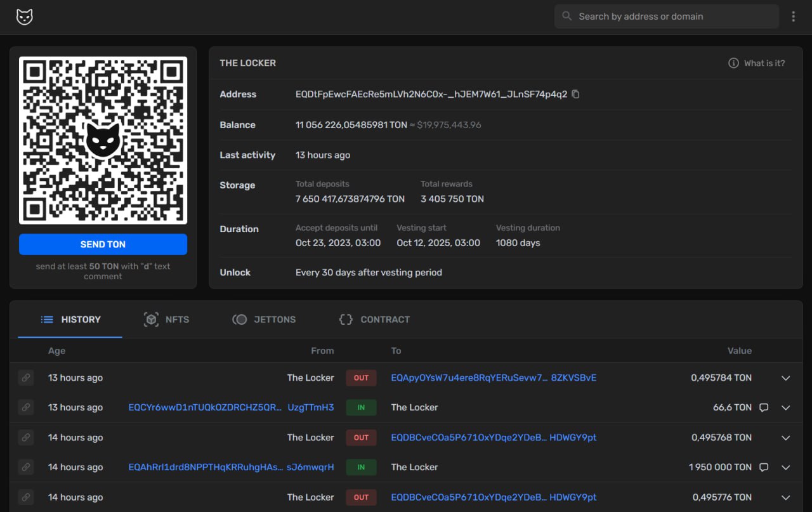Expand the 0,495776 TON transaction details
Viewport: 812px width, 512px height.
[x=786, y=497]
